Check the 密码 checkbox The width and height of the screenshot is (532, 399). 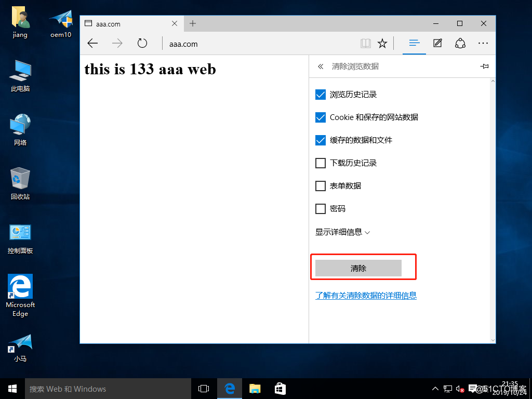click(x=321, y=208)
